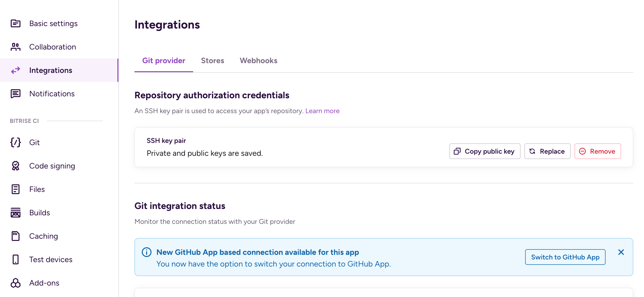The height and width of the screenshot is (297, 644).
Task: Click the Basic settings sidebar icon
Action: [x=16, y=23]
